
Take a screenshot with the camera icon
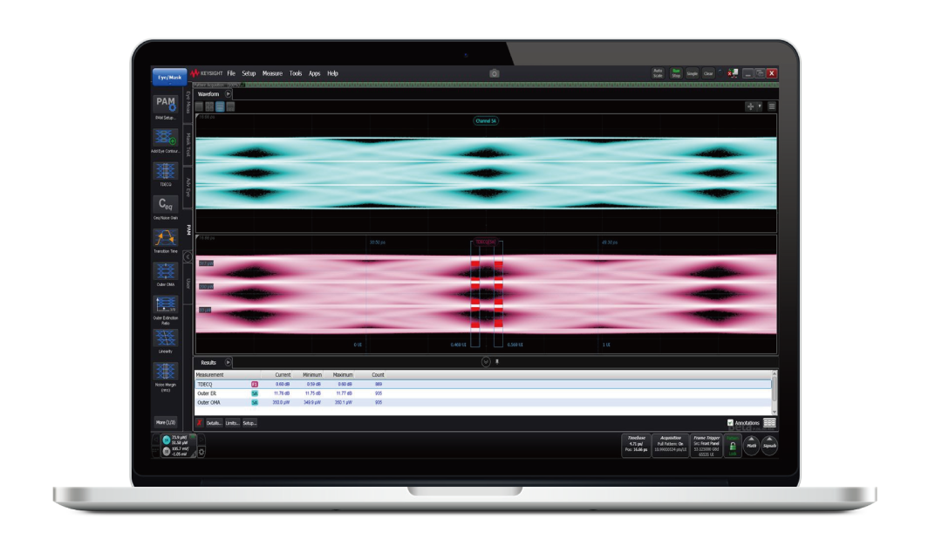[495, 74]
